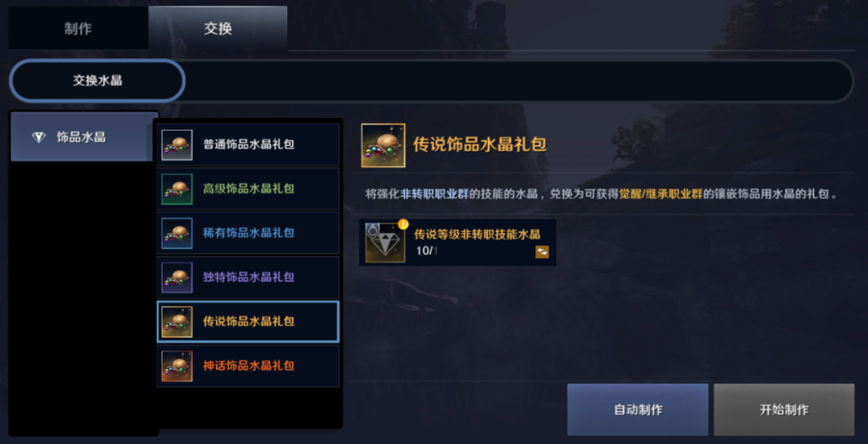Screen dimensions: 868x444
Task: Switch to the 制作 tab
Action: (78, 28)
